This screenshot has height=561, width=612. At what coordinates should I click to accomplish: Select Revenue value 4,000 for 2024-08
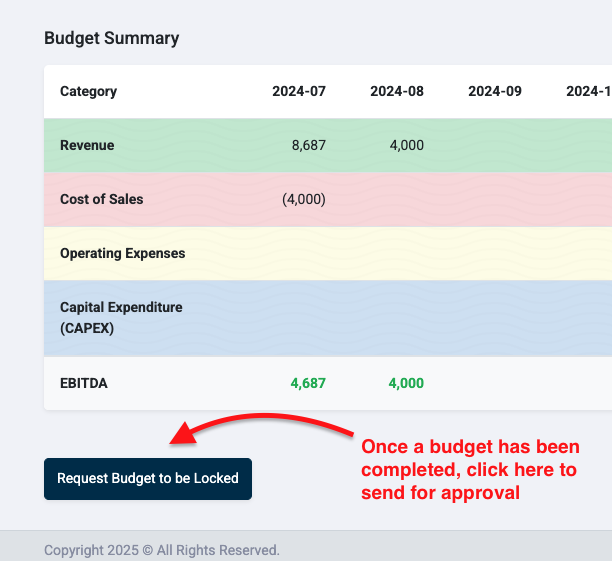pyautogui.click(x=407, y=145)
